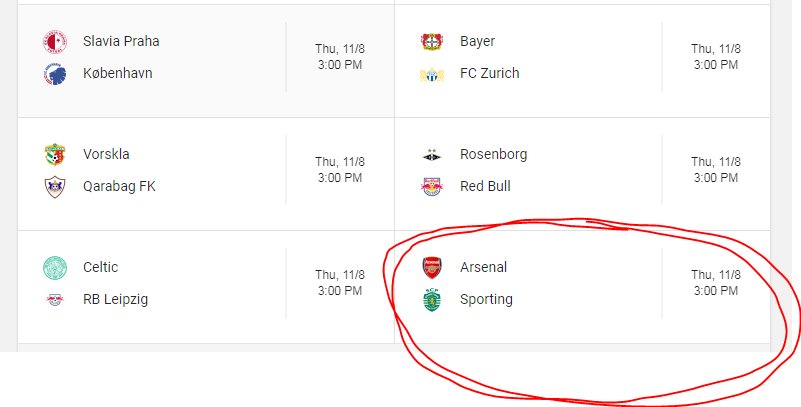This screenshot has height=407, width=801.
Task: Click the Rosenborg club emblem
Action: pyautogui.click(x=432, y=155)
